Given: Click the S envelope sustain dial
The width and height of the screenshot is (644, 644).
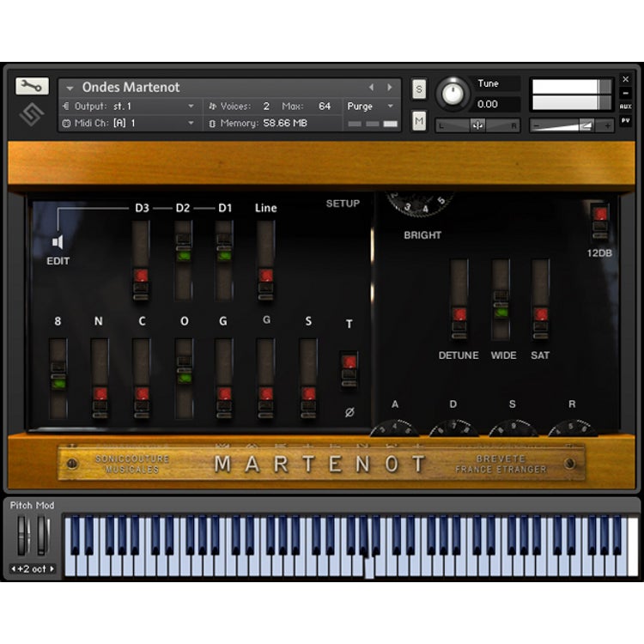Looking at the screenshot, I should (513, 428).
